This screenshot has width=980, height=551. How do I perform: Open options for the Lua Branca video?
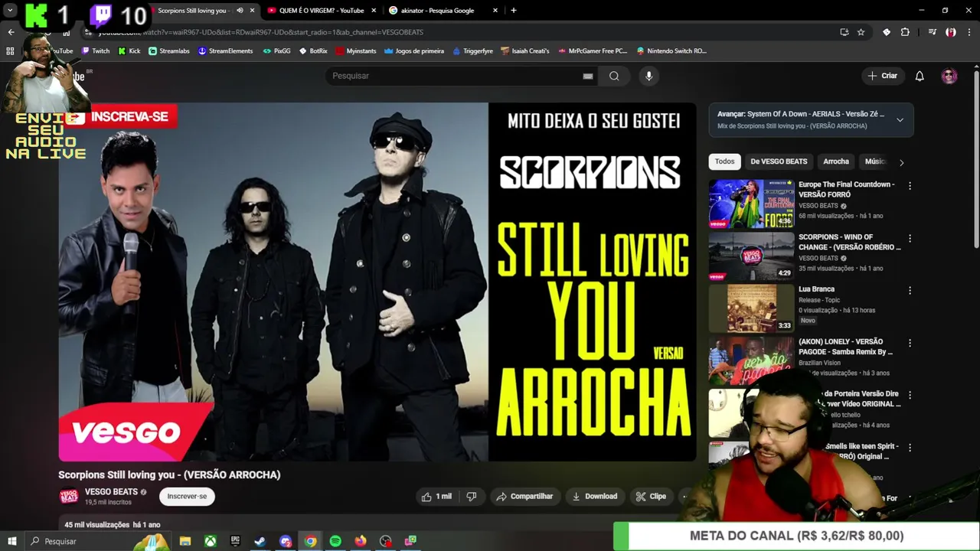point(910,291)
